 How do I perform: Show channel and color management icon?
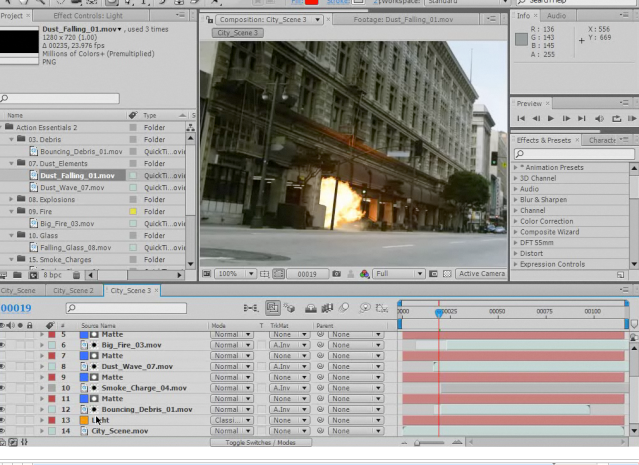tap(364, 274)
